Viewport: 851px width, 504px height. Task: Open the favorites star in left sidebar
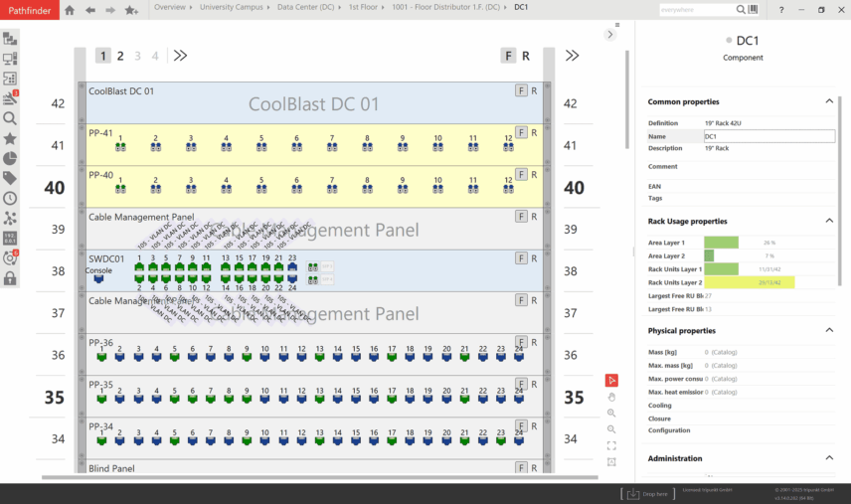(x=10, y=138)
